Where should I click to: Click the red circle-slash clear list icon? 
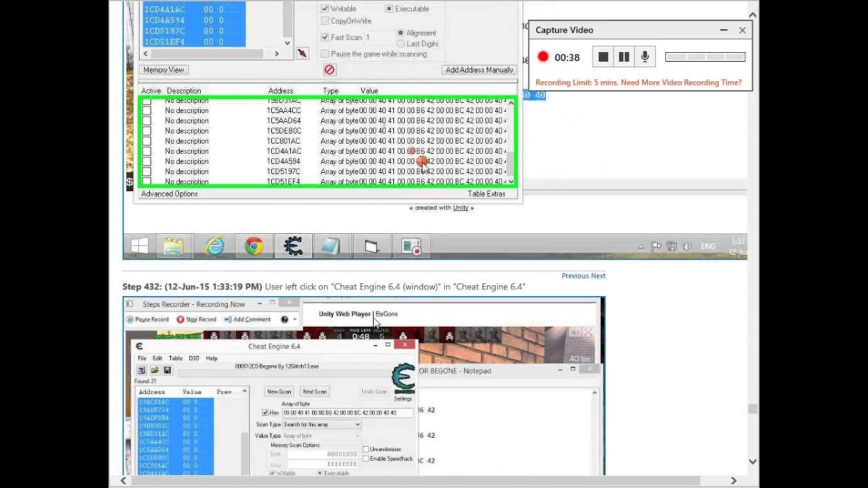click(330, 70)
